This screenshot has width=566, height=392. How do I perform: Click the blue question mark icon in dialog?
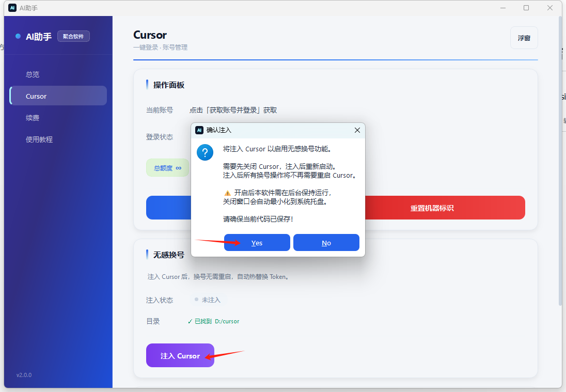[205, 152]
